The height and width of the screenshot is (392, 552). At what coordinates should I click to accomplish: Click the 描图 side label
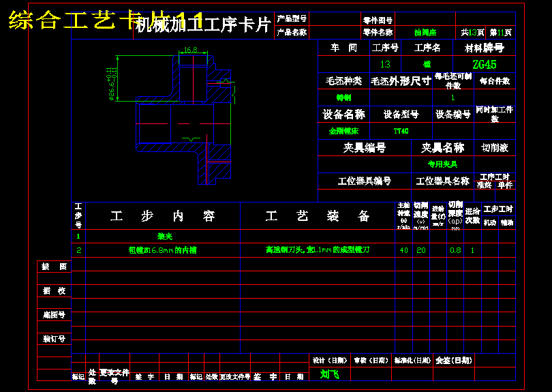[x=55, y=267]
